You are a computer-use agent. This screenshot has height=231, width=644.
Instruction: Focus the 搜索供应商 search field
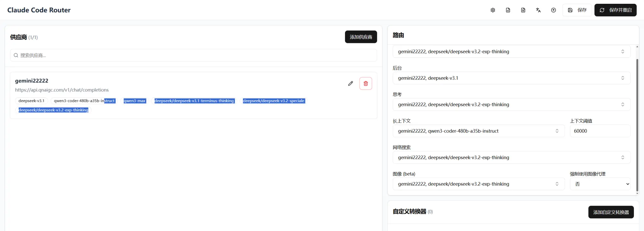point(193,55)
